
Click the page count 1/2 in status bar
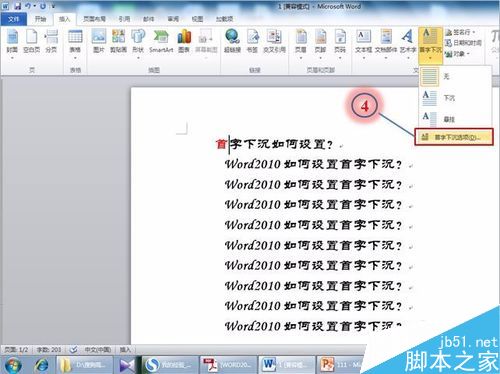(16, 350)
